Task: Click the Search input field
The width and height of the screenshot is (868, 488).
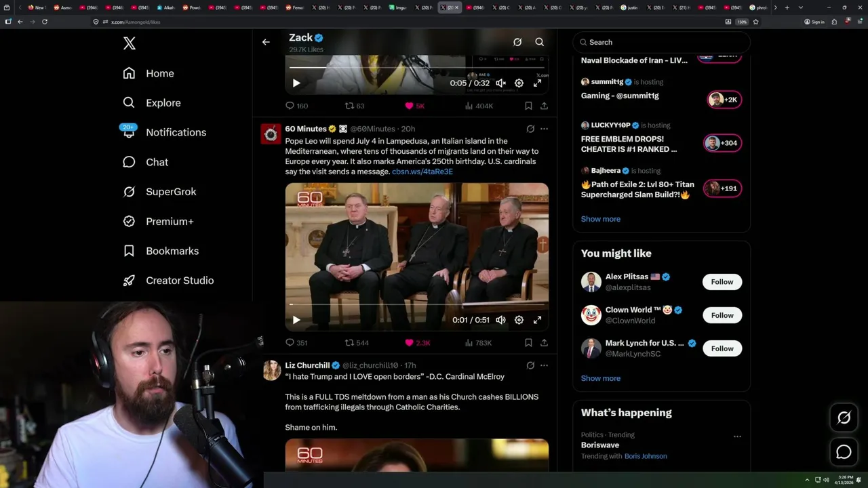Action: coord(662,42)
